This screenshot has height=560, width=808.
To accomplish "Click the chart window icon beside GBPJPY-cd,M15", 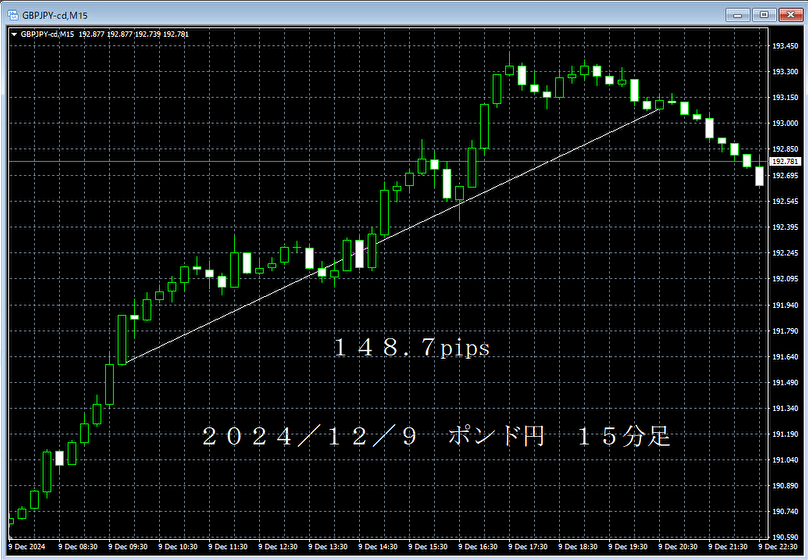I will tap(12, 15).
